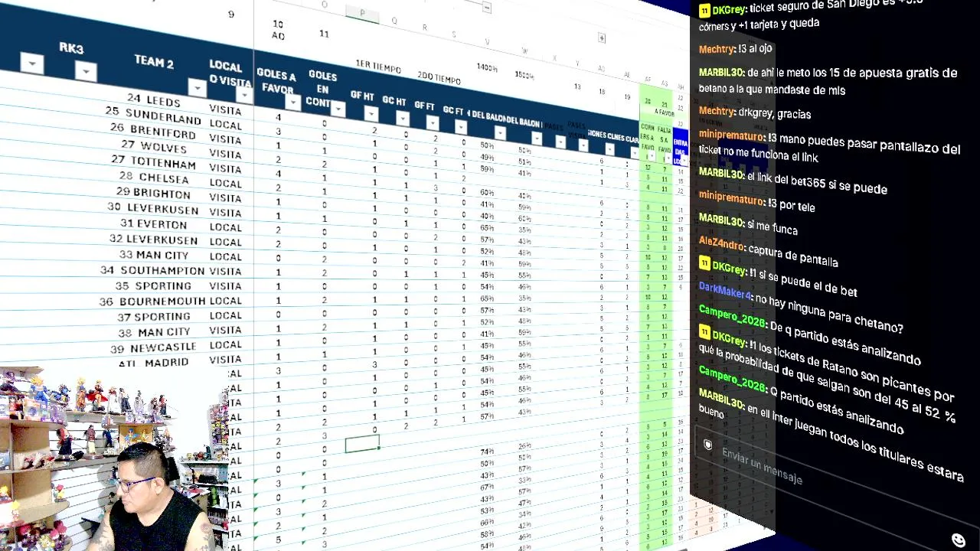This screenshot has height=551, width=980.
Task: Select the column Q header
Action: click(394, 20)
